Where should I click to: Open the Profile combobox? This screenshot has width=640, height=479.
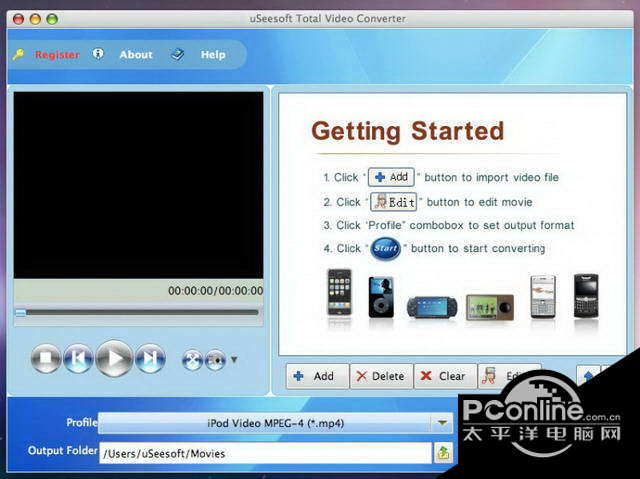276,423
